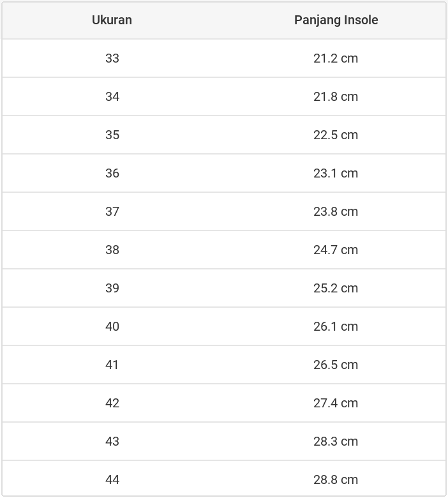Click the 26.1 cm insole value

[x=336, y=326]
